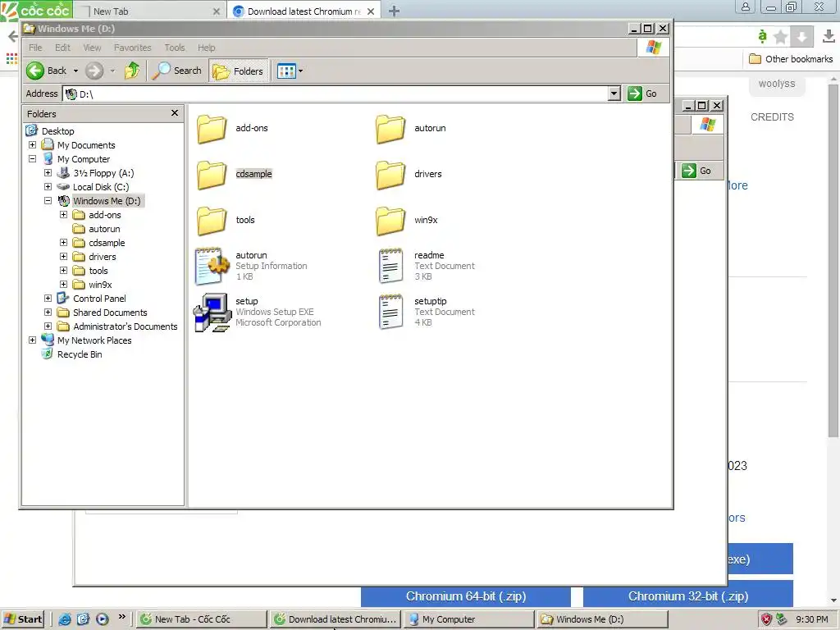Open the Tools menu

pos(175,48)
